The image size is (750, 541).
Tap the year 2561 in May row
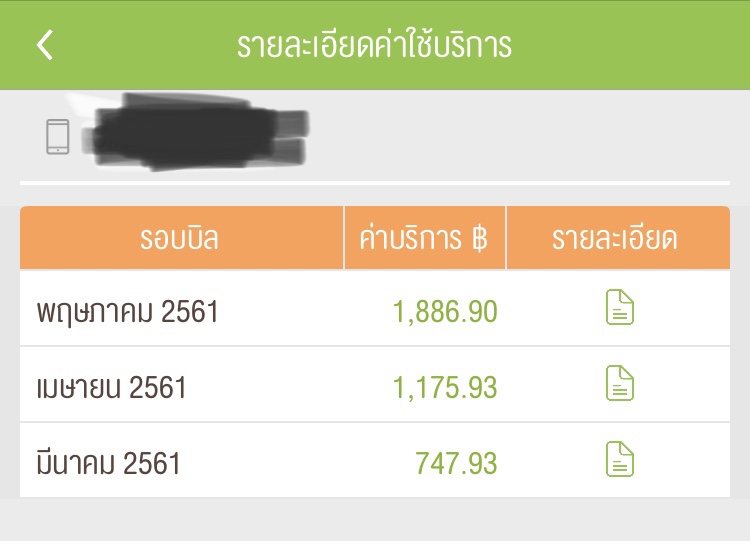tap(189, 312)
